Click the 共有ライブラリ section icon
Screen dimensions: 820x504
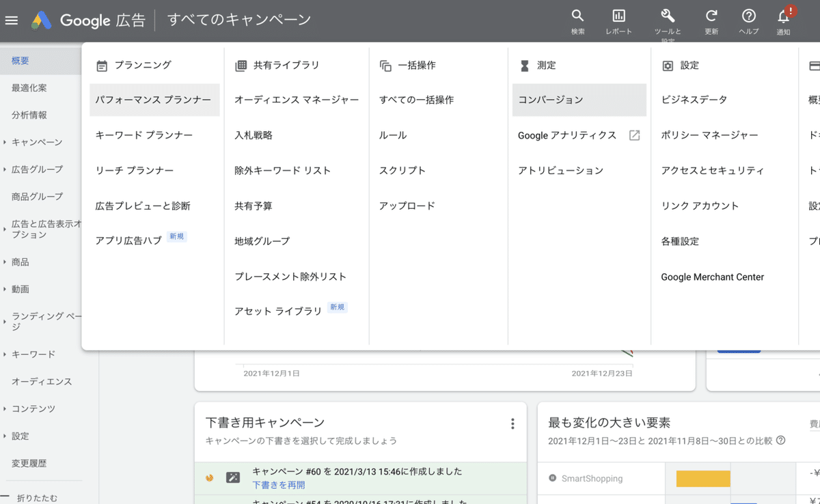point(243,65)
